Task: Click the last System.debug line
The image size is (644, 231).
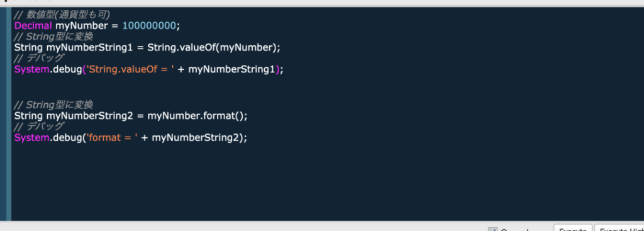Action: pyautogui.click(x=131, y=138)
